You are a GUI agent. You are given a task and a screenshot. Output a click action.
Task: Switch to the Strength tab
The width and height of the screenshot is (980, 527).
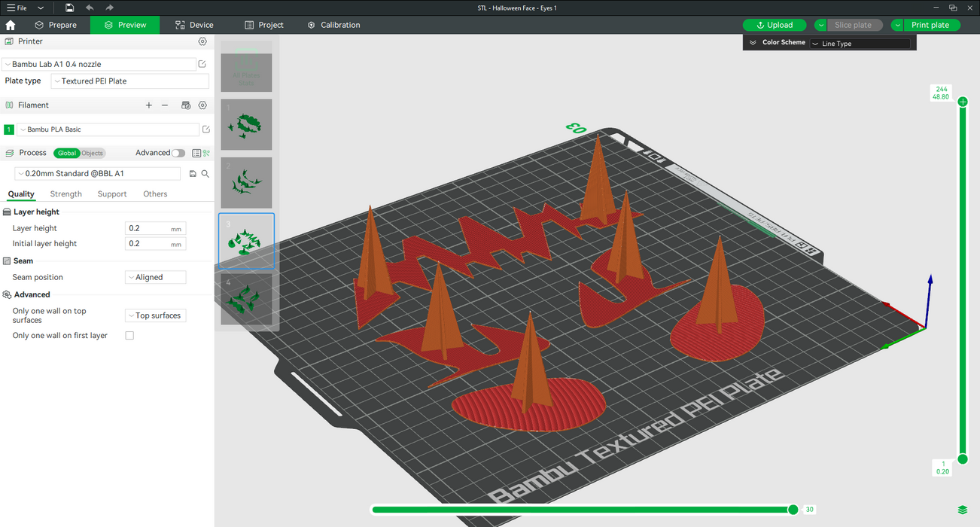tap(66, 194)
